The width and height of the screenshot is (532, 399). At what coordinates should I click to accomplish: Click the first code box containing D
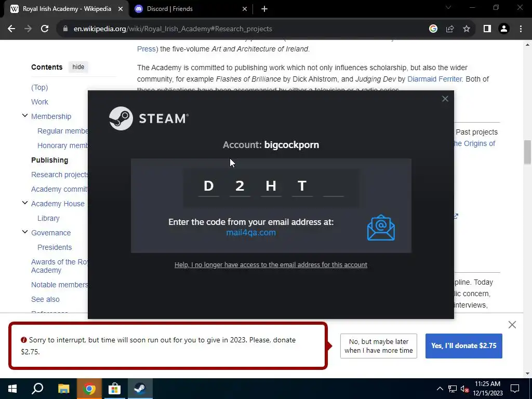pos(208,187)
